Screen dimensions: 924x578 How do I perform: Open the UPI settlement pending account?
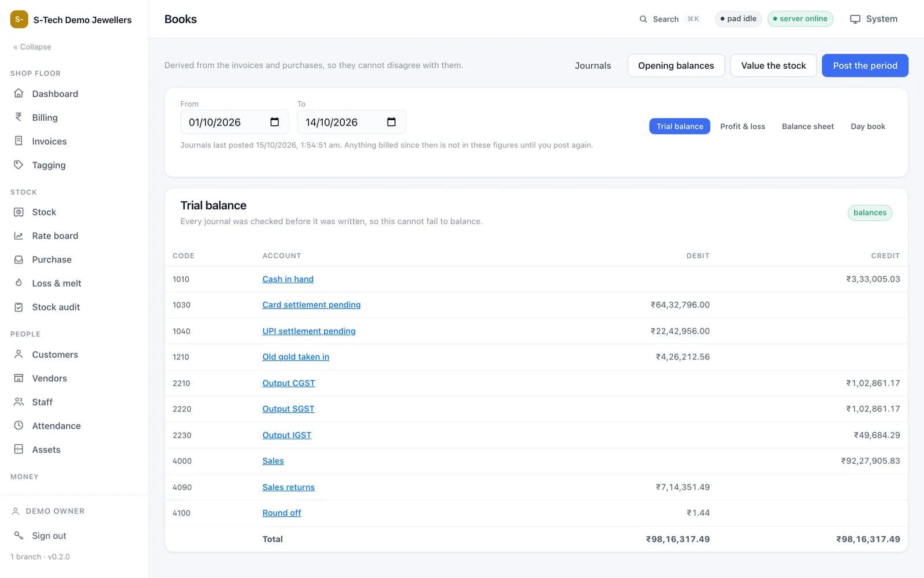point(309,331)
